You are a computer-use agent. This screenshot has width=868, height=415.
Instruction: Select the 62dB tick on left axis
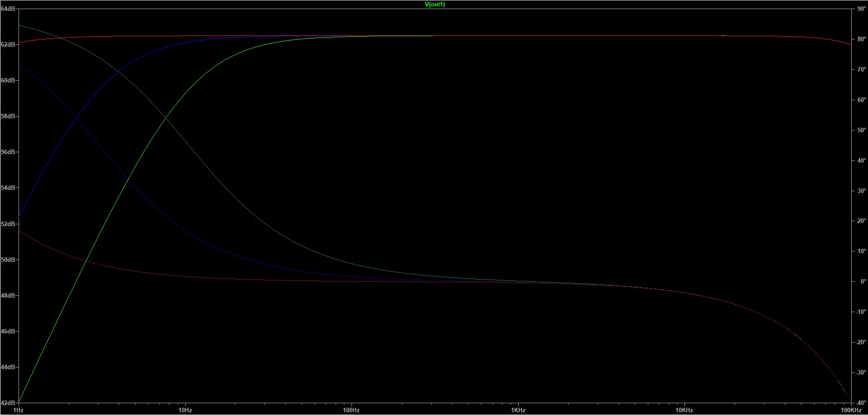pos(8,44)
